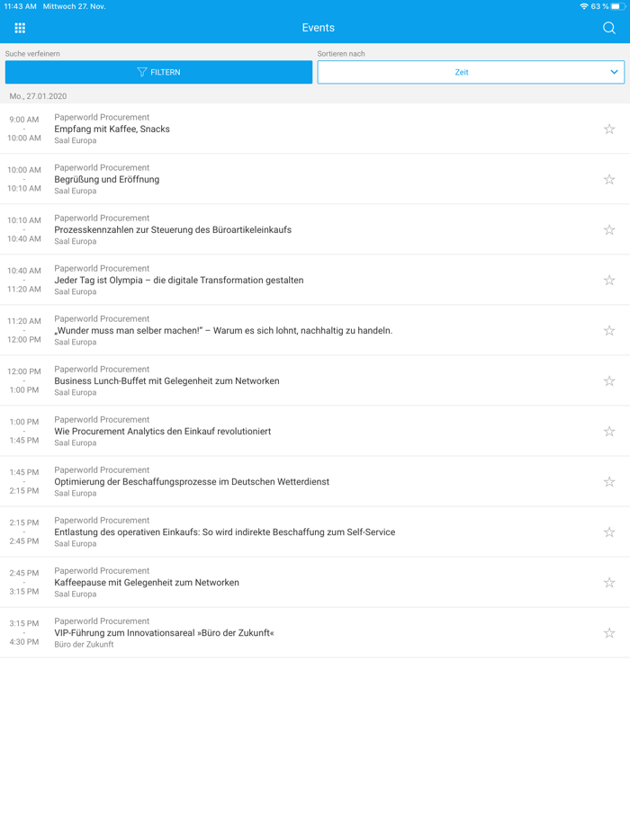
Task: Star the Prozesskennzahlen zur Steuerung event
Action: [609, 230]
